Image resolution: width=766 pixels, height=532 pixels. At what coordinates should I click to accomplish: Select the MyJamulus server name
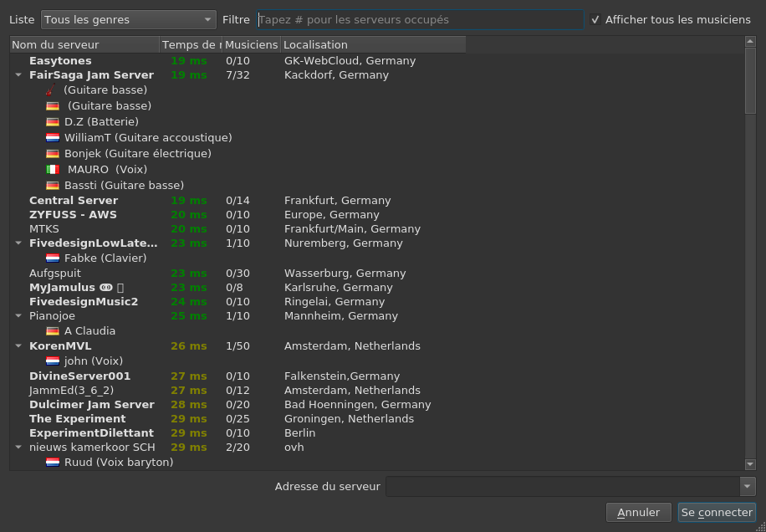click(x=62, y=287)
